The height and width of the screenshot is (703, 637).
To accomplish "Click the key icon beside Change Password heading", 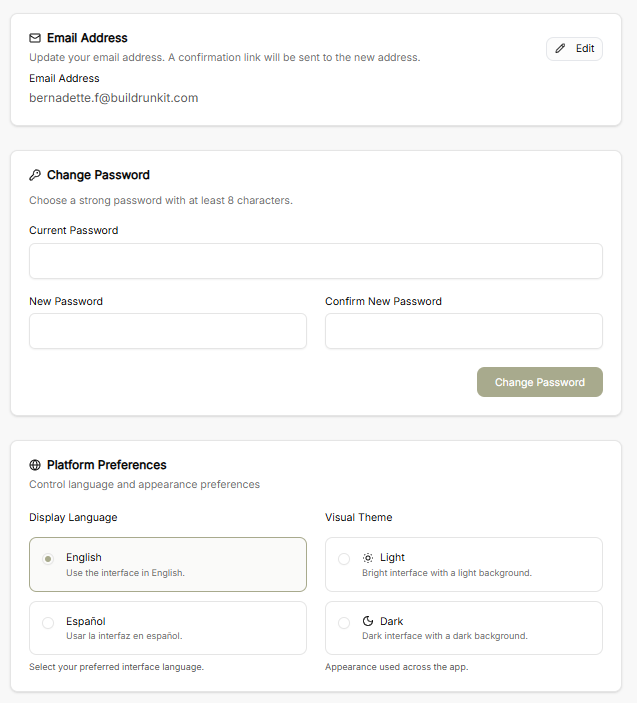I will (x=35, y=175).
